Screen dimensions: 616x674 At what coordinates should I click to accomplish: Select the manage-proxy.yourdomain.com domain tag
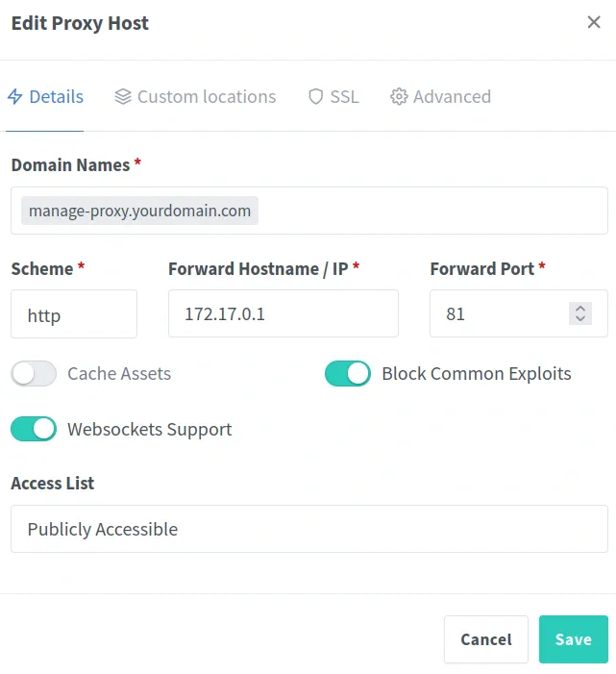(x=139, y=211)
